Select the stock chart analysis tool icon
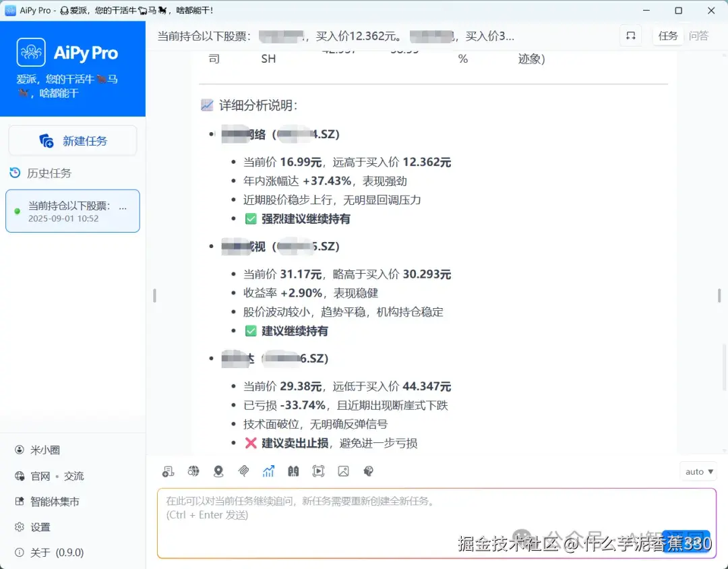Image resolution: width=728 pixels, height=569 pixels. click(268, 471)
